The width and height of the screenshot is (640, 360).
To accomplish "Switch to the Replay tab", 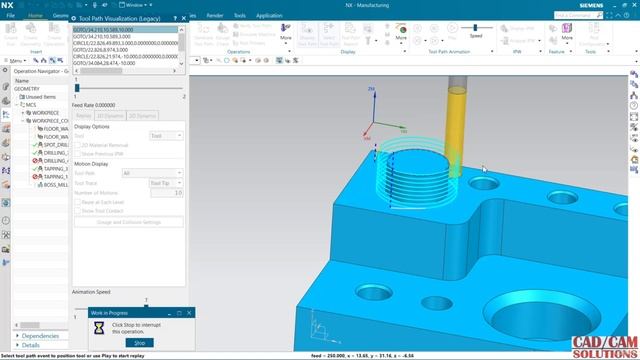I will [x=83, y=116].
